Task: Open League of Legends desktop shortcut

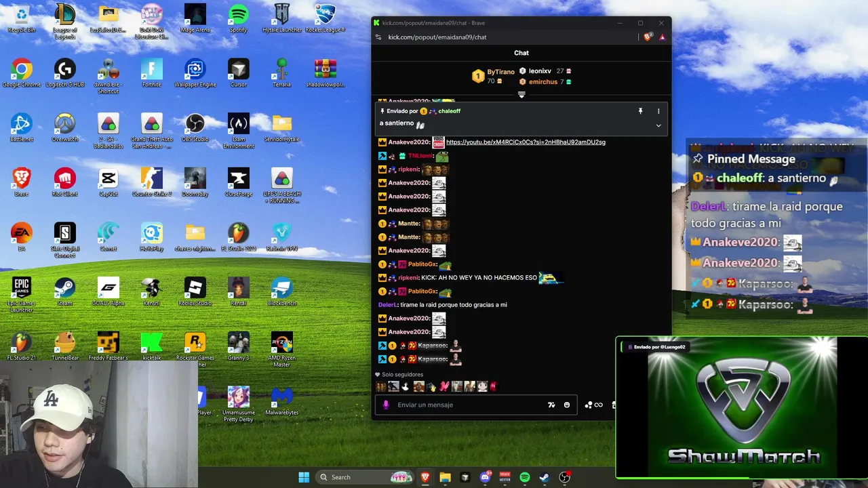Action: coord(65,20)
